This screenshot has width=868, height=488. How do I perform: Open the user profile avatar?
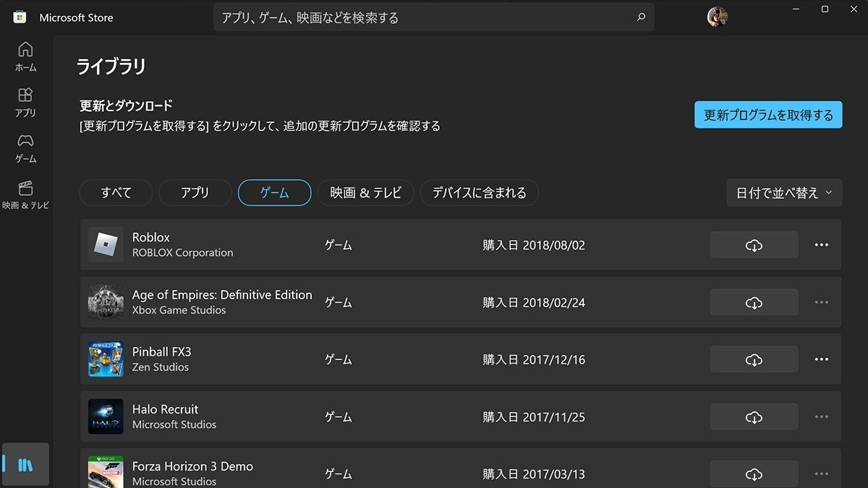click(x=717, y=17)
